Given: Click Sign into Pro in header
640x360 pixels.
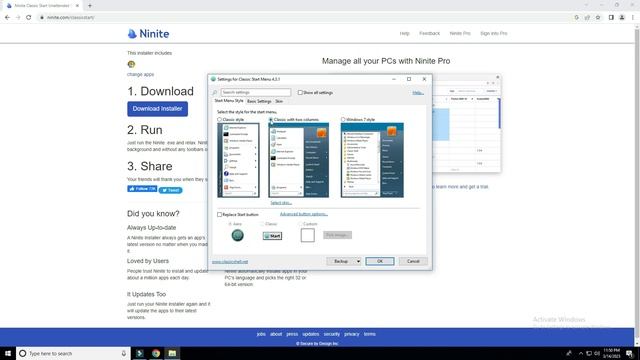Looking at the screenshot, I should [x=493, y=33].
